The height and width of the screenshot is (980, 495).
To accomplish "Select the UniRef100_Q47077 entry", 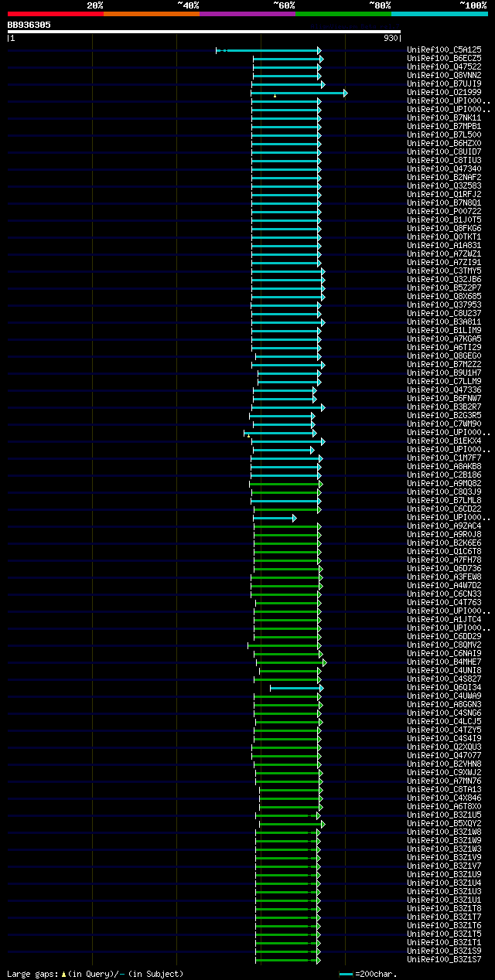I will (444, 755).
